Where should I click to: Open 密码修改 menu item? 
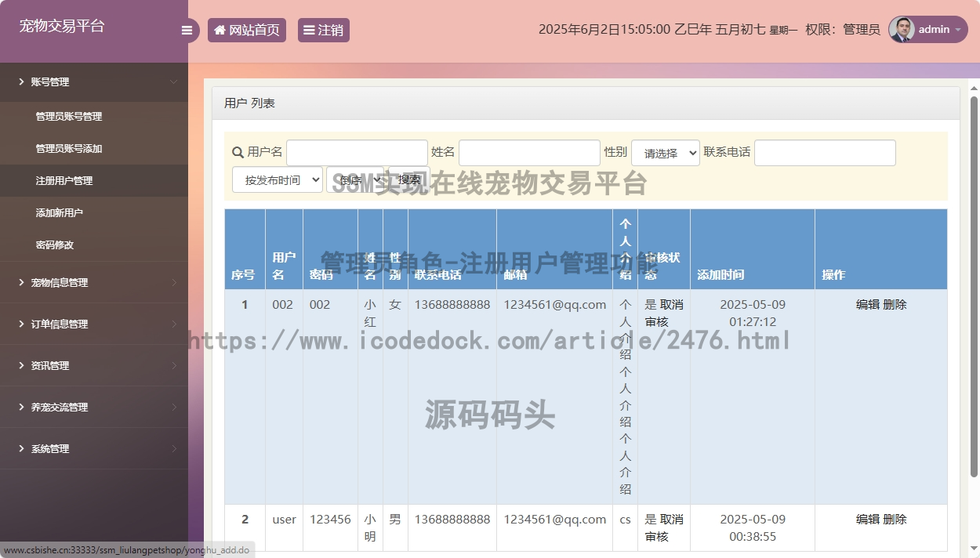(94, 245)
